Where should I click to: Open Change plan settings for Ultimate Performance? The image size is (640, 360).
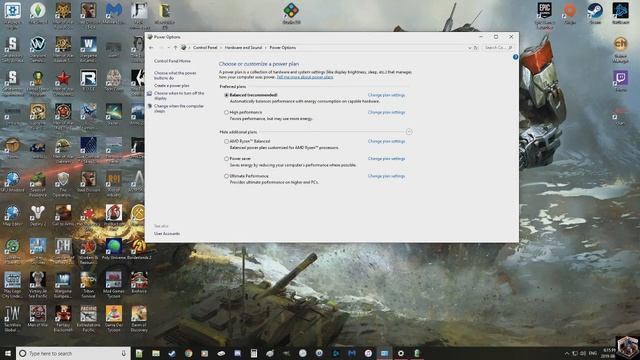pyautogui.click(x=386, y=176)
